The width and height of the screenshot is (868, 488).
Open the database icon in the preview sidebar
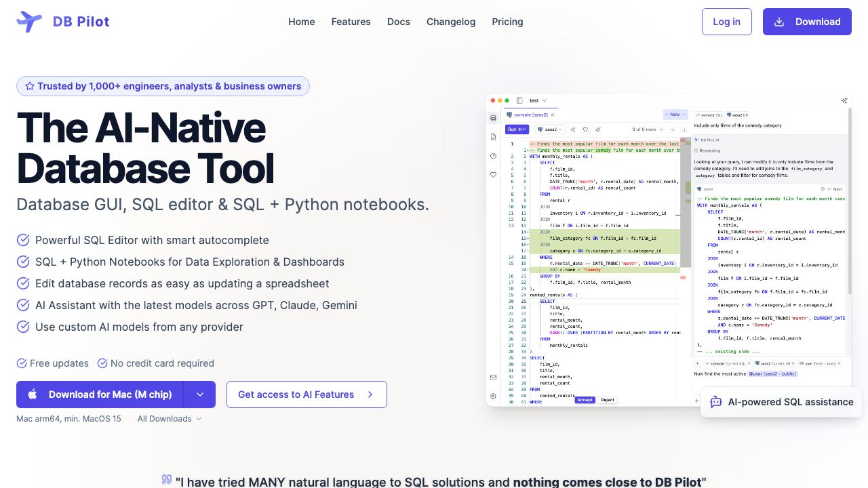(493, 118)
